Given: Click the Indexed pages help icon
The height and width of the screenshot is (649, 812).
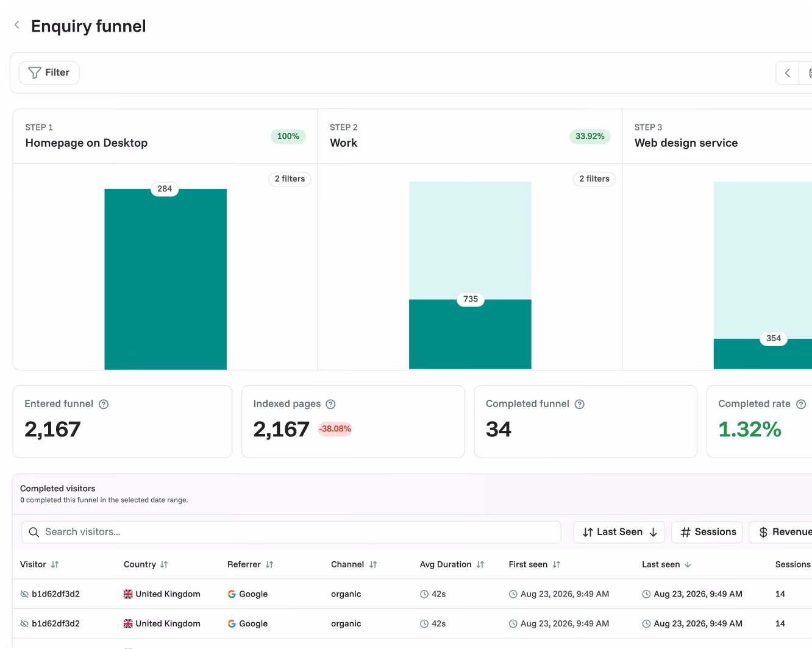Looking at the screenshot, I should [x=330, y=404].
